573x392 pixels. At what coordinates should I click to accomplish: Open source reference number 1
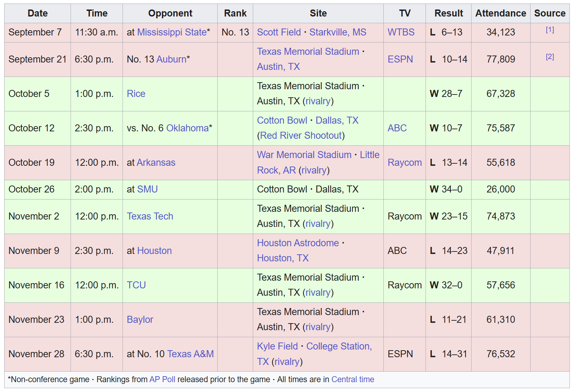point(549,30)
